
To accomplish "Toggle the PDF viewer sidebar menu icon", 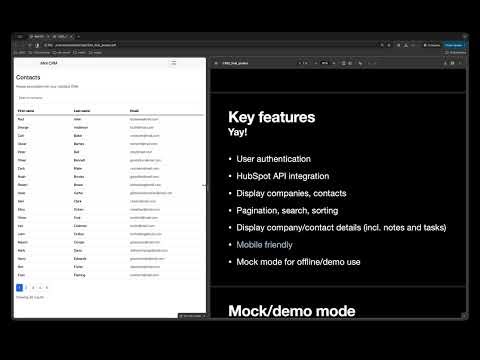I will (x=216, y=63).
